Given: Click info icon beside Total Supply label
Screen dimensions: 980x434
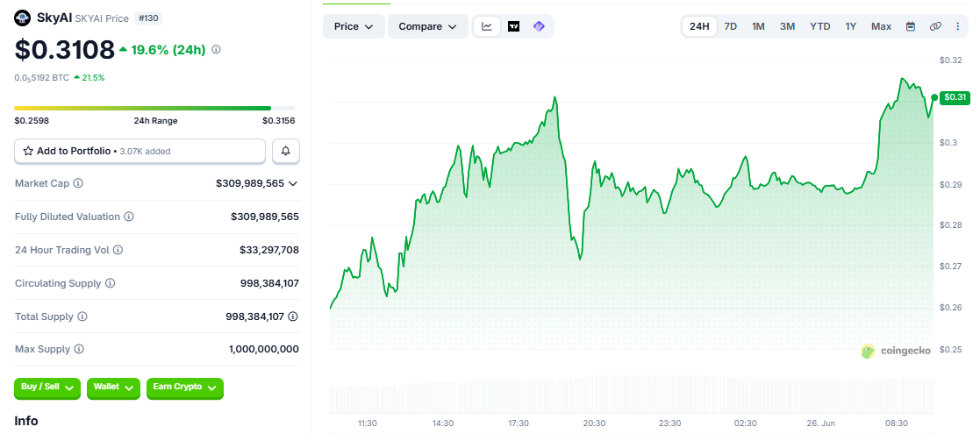Looking at the screenshot, I should [x=82, y=317].
